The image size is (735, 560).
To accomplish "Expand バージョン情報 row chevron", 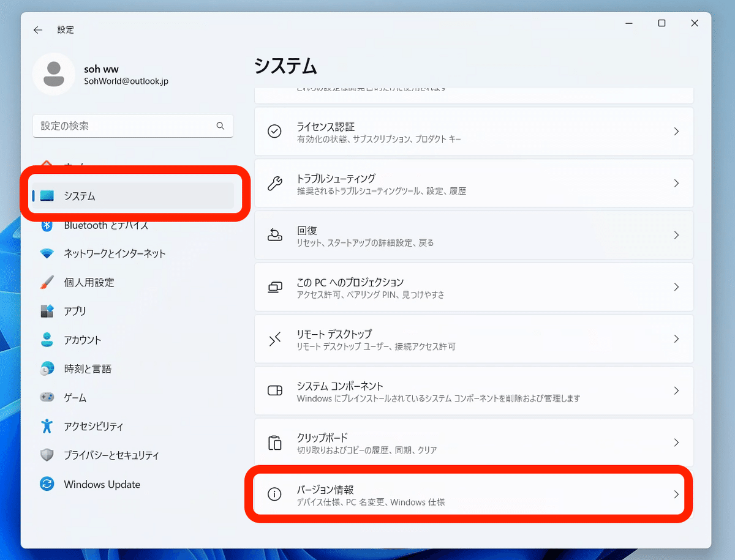I will click(676, 494).
